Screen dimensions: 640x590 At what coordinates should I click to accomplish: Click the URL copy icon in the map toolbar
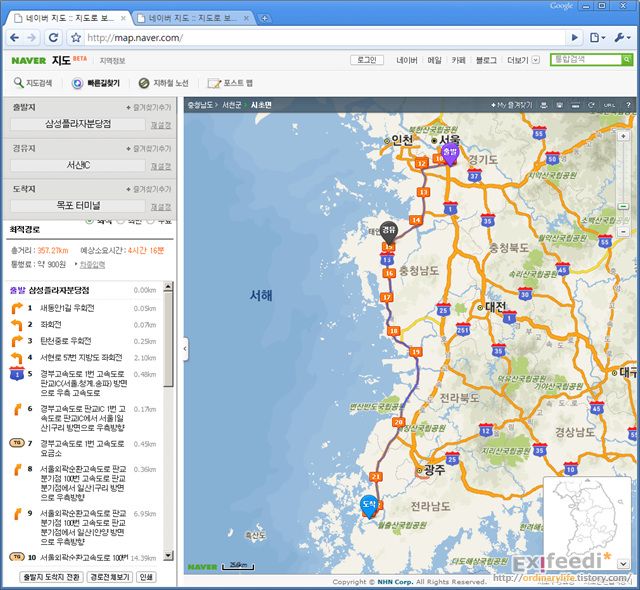tap(609, 105)
